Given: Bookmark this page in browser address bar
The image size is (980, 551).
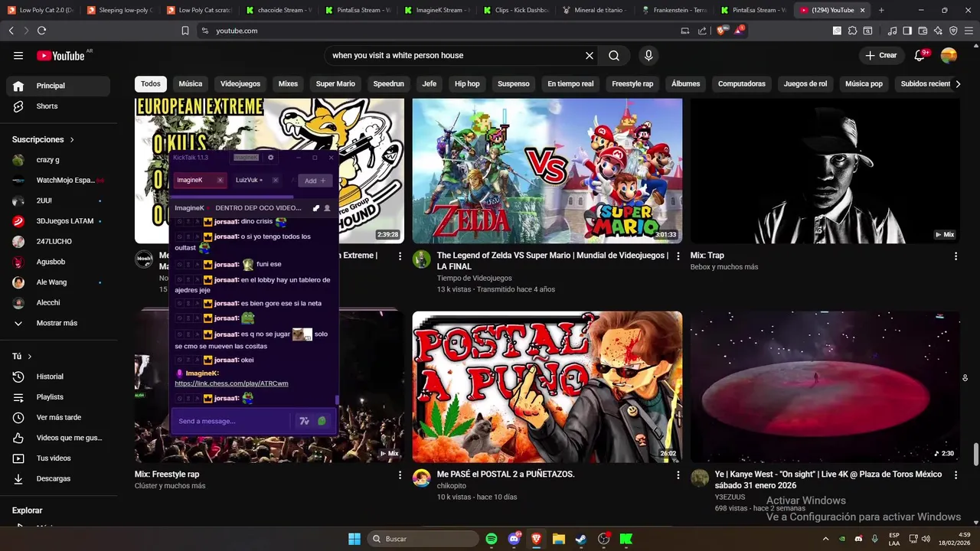Looking at the screenshot, I should point(185,31).
